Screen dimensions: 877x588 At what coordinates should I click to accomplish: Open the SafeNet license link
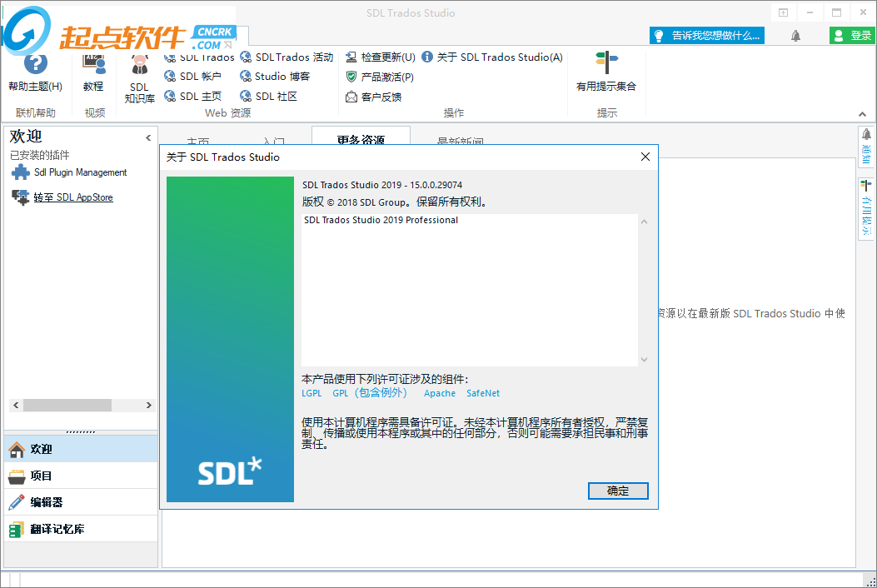(483, 393)
